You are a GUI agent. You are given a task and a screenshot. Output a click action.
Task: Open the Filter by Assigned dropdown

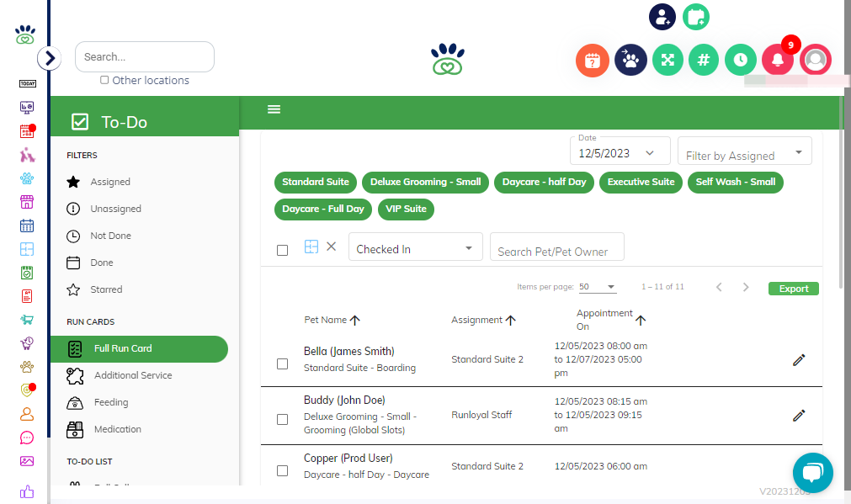click(x=745, y=151)
